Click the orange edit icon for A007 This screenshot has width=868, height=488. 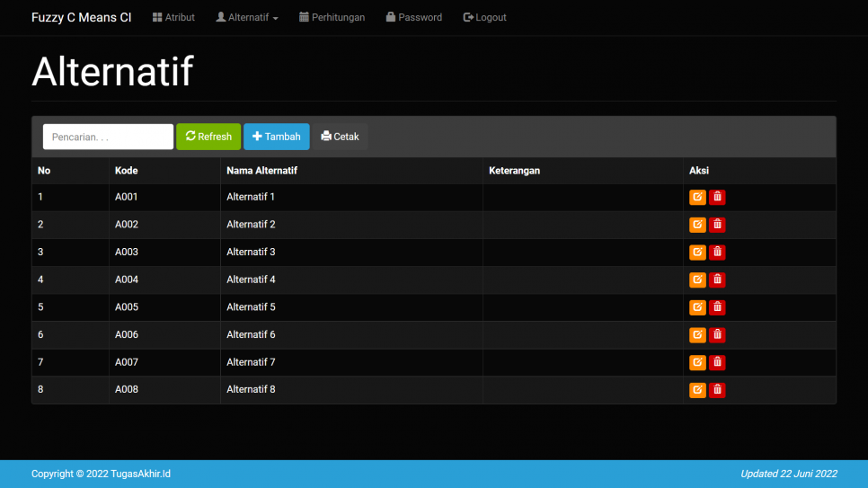697,363
